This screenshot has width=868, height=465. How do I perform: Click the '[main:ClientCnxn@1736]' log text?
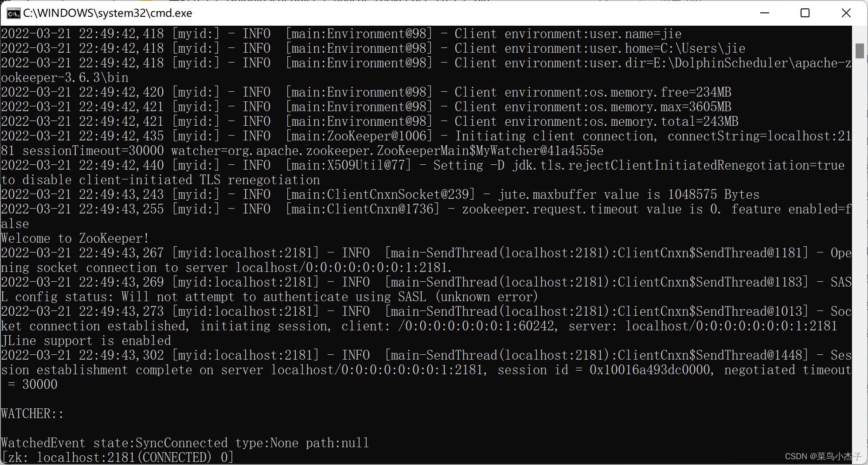tap(362, 209)
